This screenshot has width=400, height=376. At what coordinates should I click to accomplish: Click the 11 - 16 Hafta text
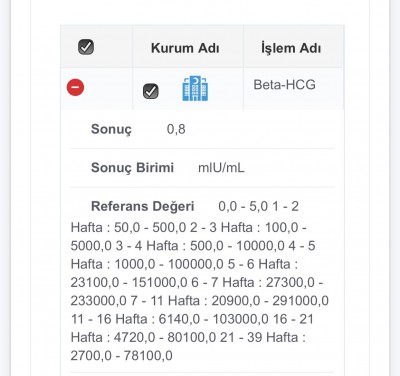point(109,319)
